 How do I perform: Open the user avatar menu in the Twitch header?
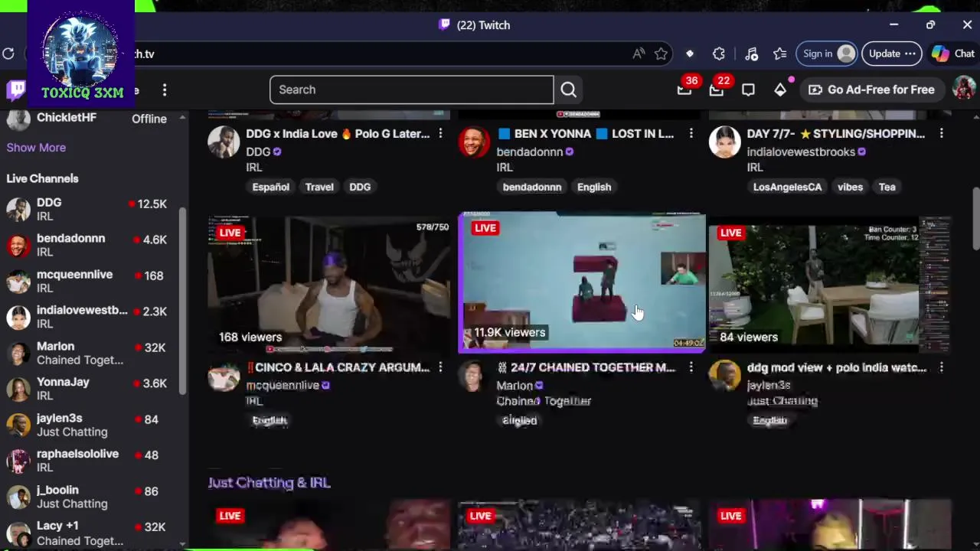(964, 89)
